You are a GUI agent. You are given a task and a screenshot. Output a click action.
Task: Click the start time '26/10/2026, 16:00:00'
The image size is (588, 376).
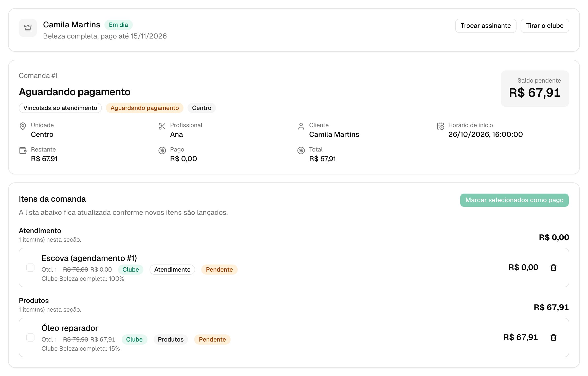[x=485, y=135]
